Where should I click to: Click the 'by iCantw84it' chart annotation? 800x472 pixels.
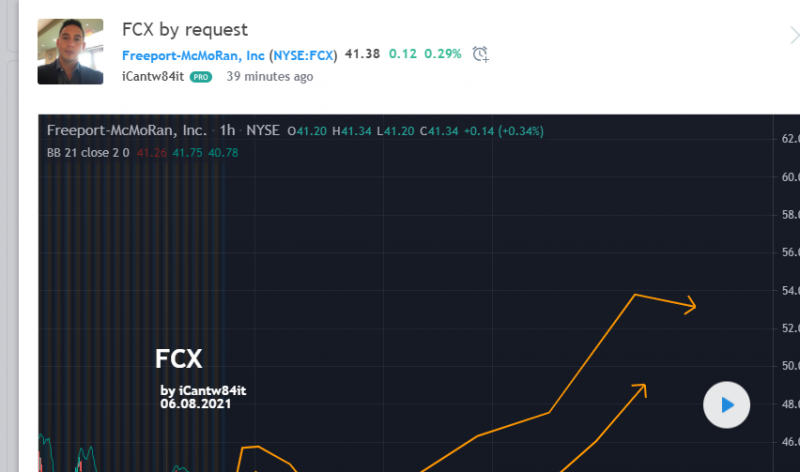[203, 391]
